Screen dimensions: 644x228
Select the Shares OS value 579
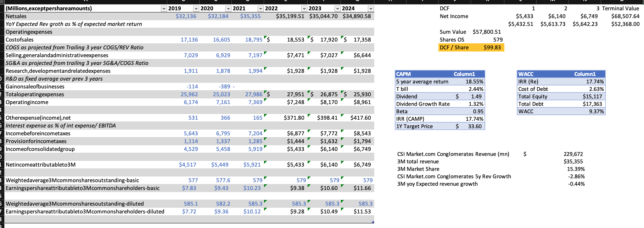click(x=498, y=40)
